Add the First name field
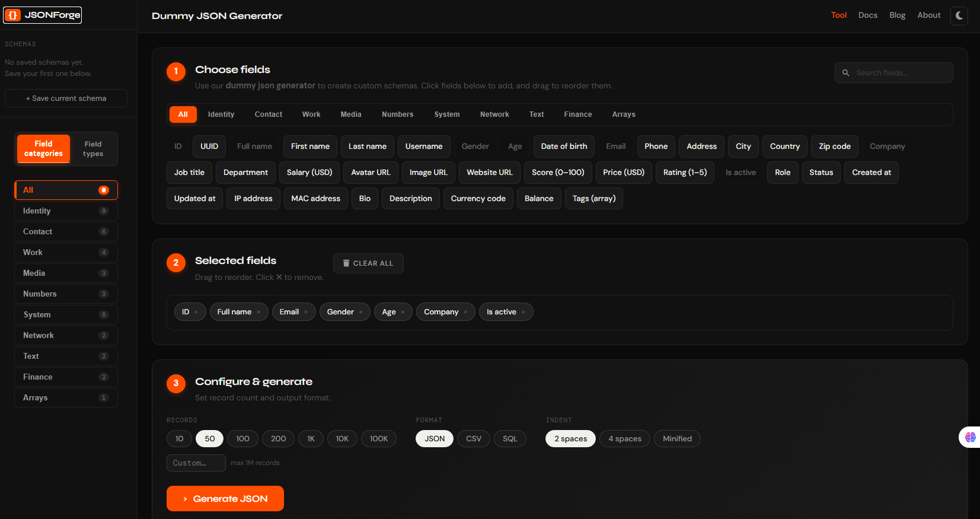Image resolution: width=980 pixels, height=519 pixels. point(310,147)
